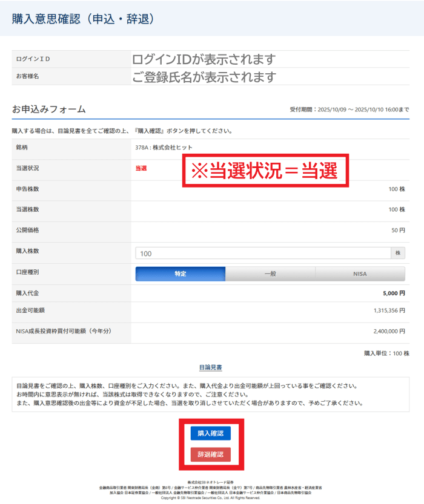Focus the 購入株数 quantity input field
Viewport: 424px width, 504px height.
263,254
